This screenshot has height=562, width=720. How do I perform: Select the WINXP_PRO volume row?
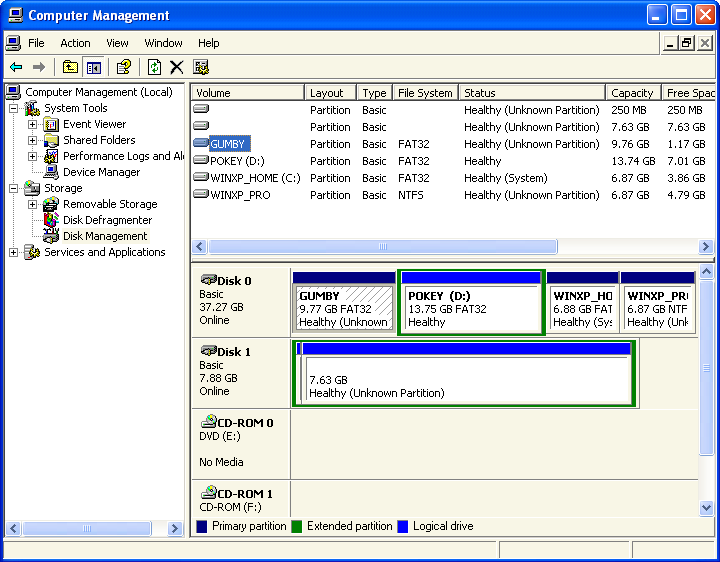[239, 195]
